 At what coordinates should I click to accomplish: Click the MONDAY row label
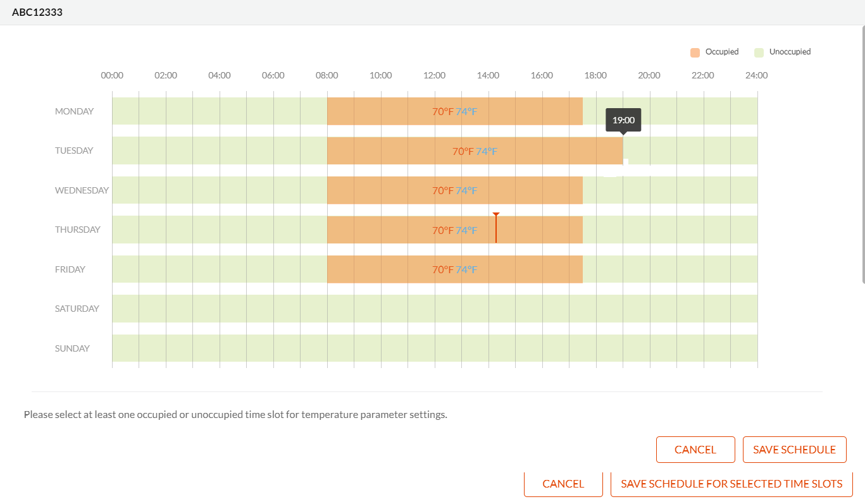[x=74, y=111]
